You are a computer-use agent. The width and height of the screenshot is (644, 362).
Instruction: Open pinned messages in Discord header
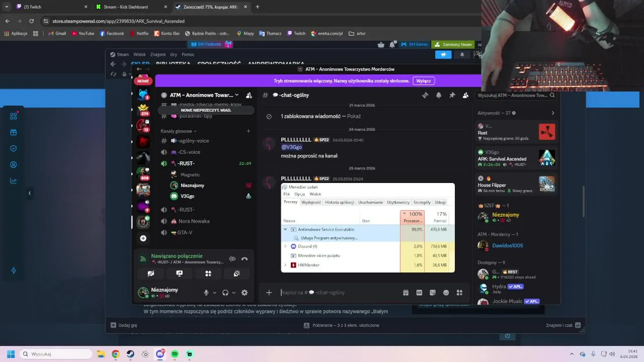tap(452, 95)
